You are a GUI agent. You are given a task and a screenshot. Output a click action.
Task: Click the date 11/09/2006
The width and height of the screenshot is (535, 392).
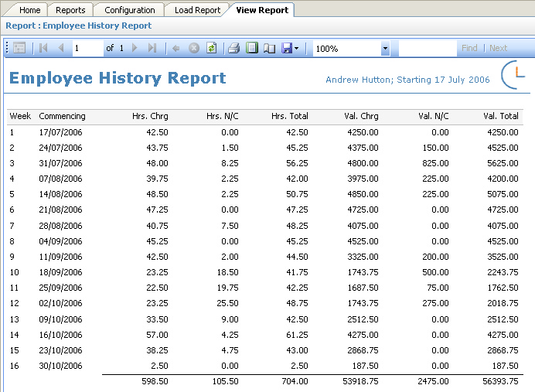[60, 257]
